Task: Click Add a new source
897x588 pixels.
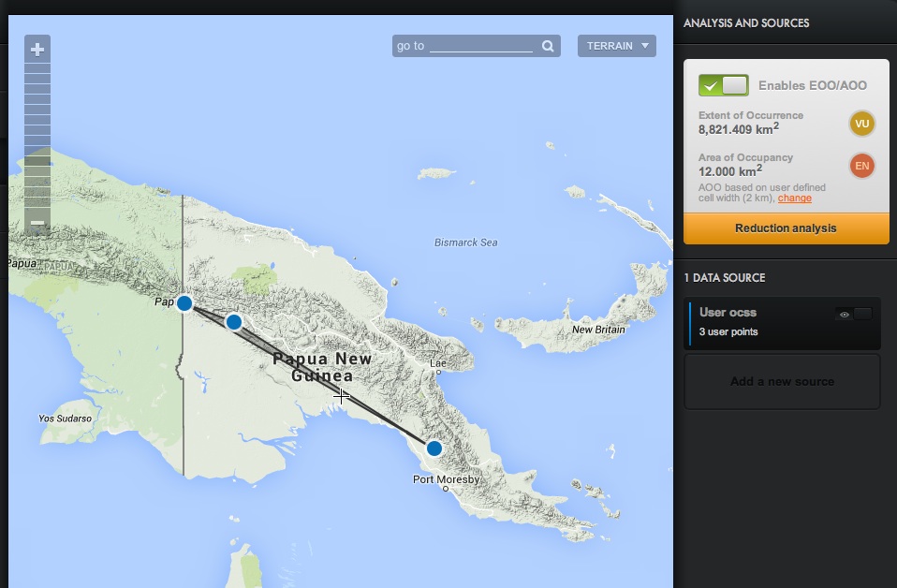Action: [782, 382]
